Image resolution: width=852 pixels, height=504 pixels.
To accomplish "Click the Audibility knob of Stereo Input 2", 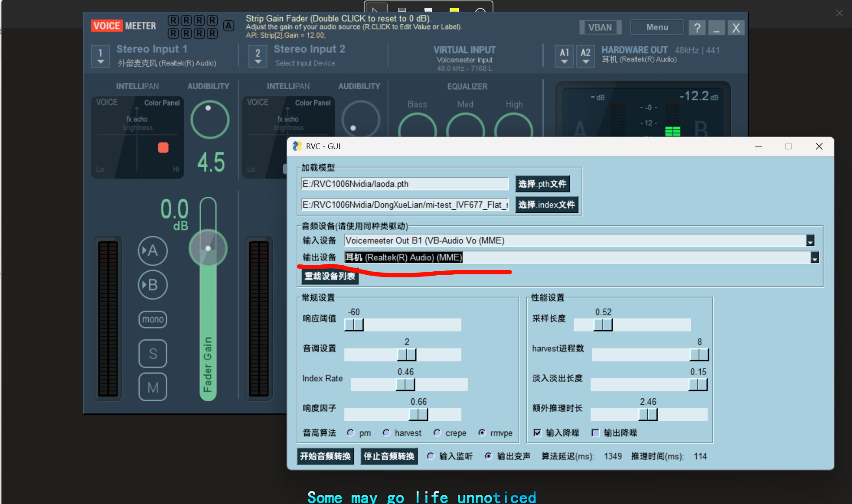I will (361, 119).
